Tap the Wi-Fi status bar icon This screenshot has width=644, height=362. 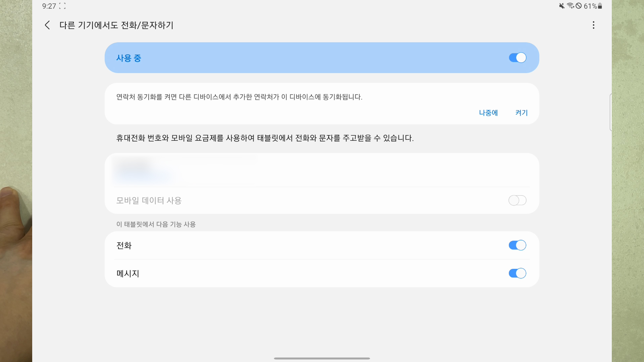[570, 6]
